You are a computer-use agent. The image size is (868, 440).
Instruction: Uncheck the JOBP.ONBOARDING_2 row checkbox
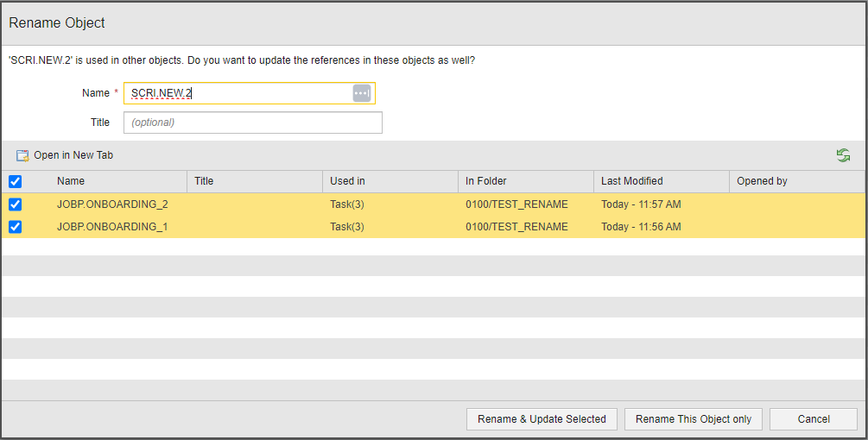(15, 204)
